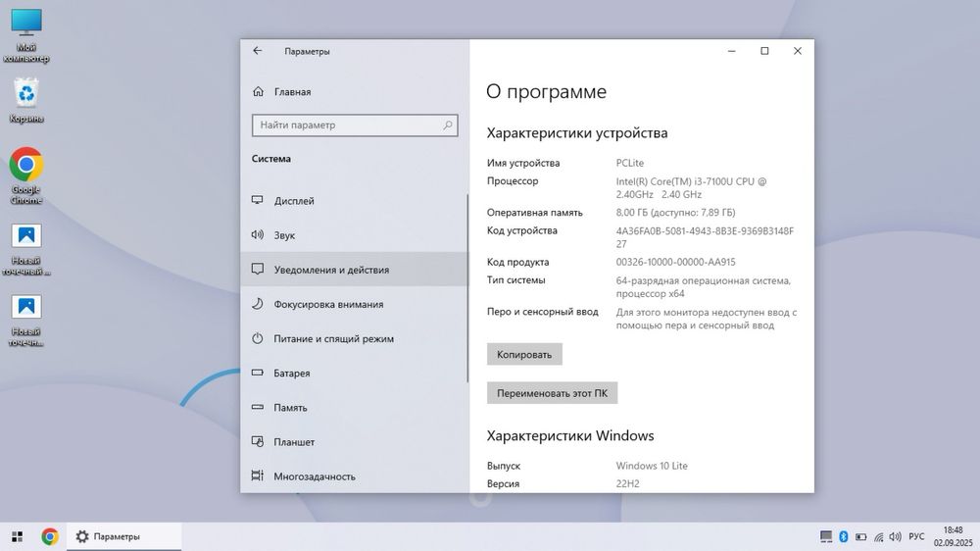Viewport: 980px width, 551px height.
Task: Select Уведомления и действия
Action: pyautogui.click(x=355, y=270)
